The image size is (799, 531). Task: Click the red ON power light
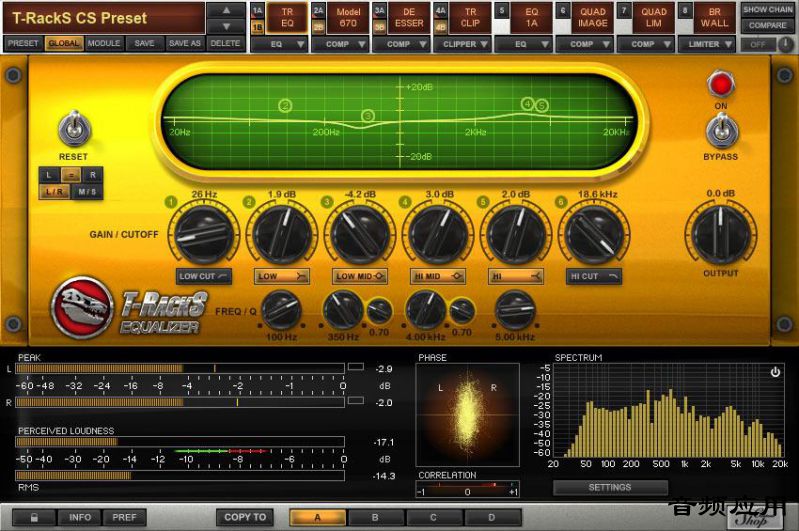pyautogui.click(x=721, y=84)
